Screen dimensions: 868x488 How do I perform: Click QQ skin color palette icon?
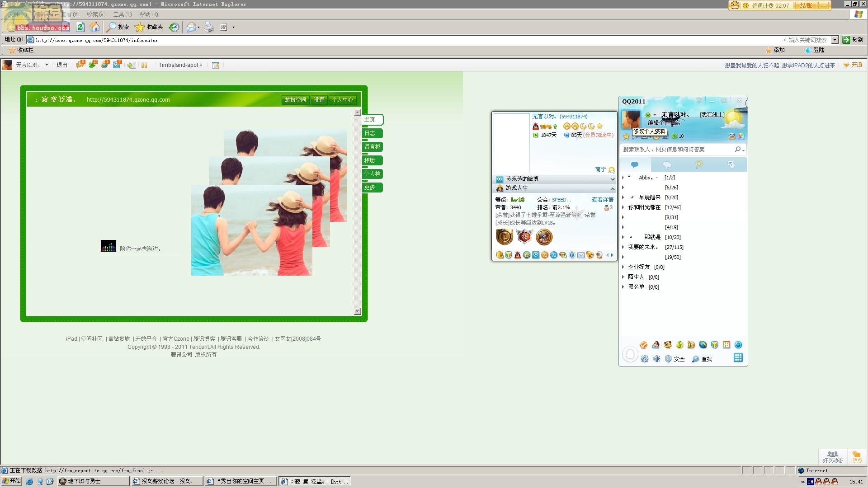741,136
